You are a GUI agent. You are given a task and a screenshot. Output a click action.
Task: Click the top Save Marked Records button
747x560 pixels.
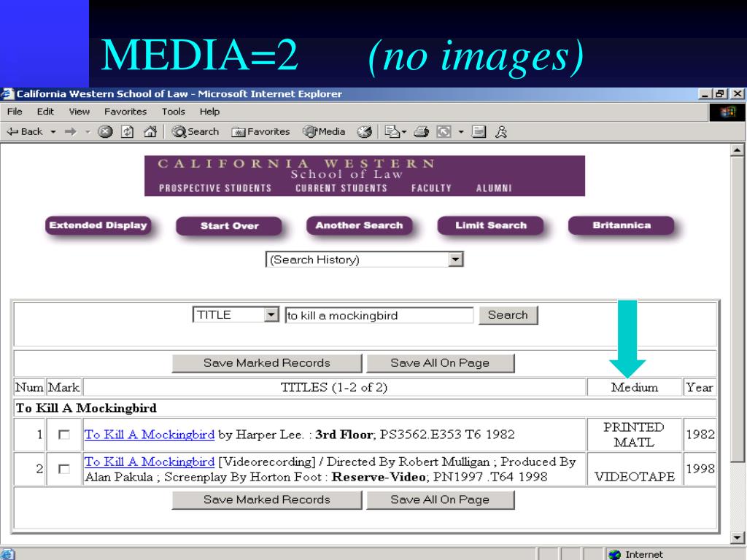point(267,363)
